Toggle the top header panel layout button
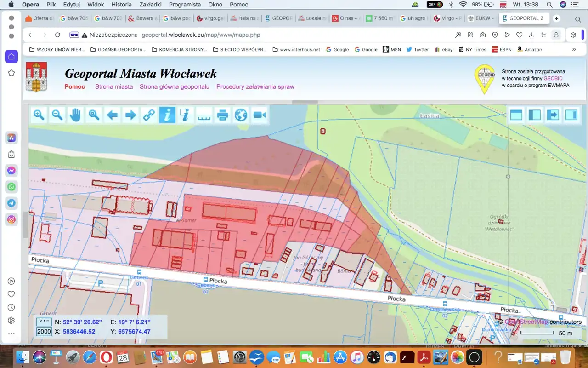Image resolution: width=588 pixels, height=368 pixels. 516,115
